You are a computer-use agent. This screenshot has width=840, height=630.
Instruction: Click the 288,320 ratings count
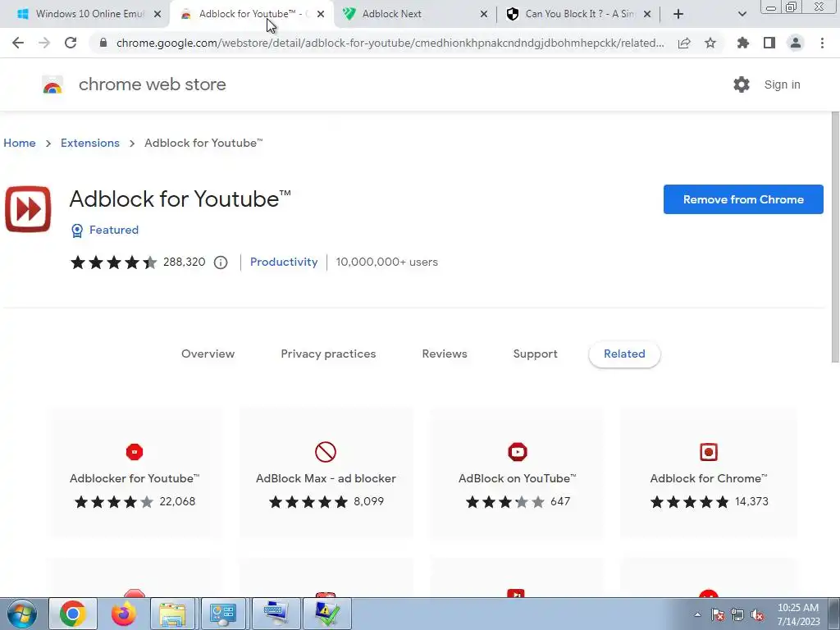185,262
